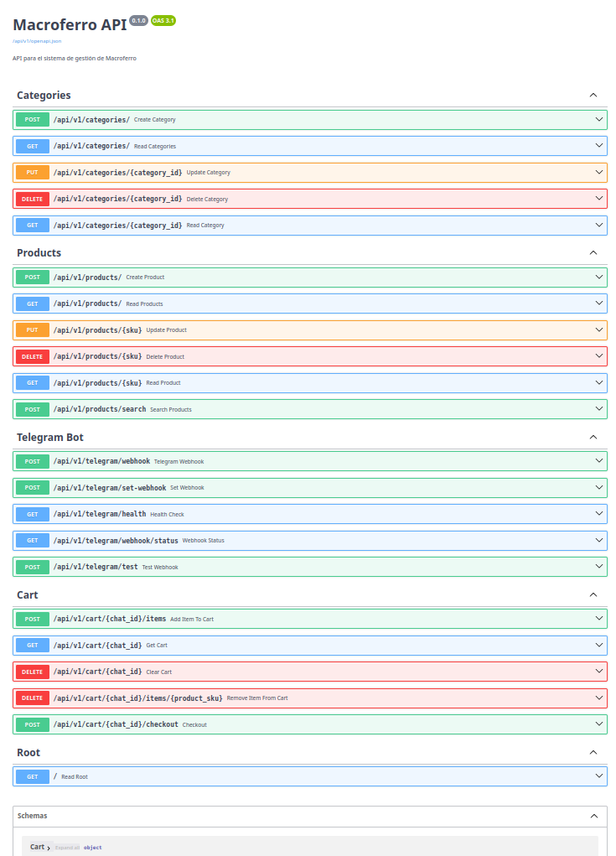The image size is (616, 856).
Task: Collapse the Cart section chevron
Action: (593, 594)
